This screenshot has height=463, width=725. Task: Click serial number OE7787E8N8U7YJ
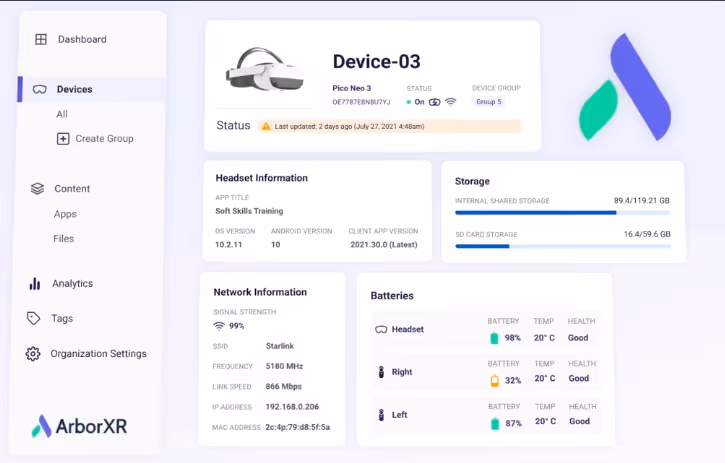click(x=361, y=102)
